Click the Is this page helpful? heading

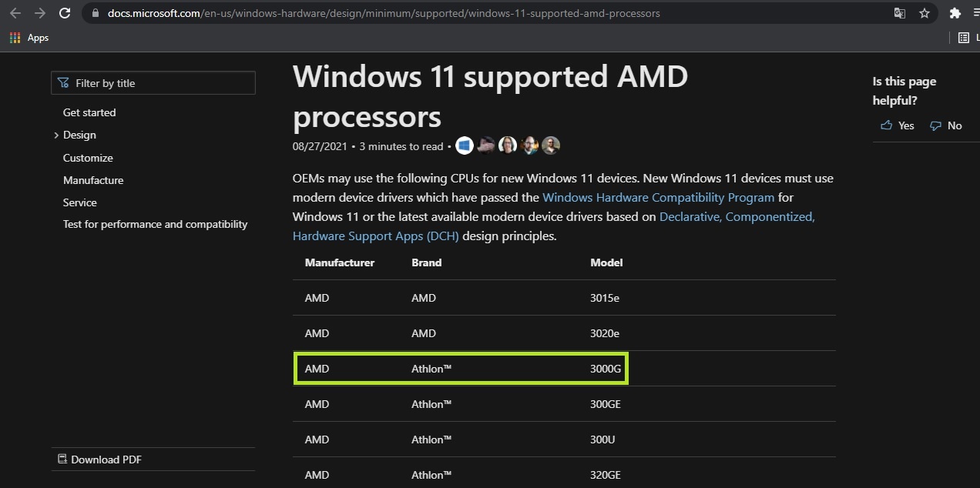coord(904,91)
